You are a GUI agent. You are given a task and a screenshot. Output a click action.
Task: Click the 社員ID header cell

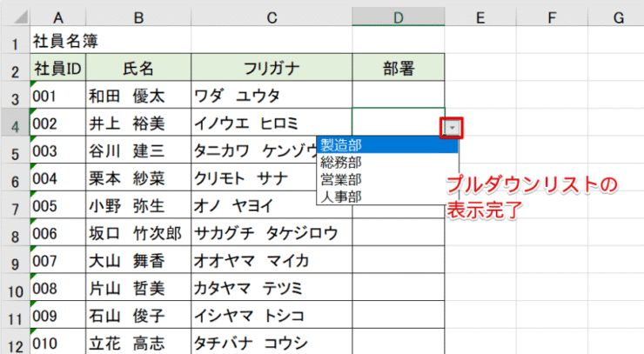tap(58, 67)
